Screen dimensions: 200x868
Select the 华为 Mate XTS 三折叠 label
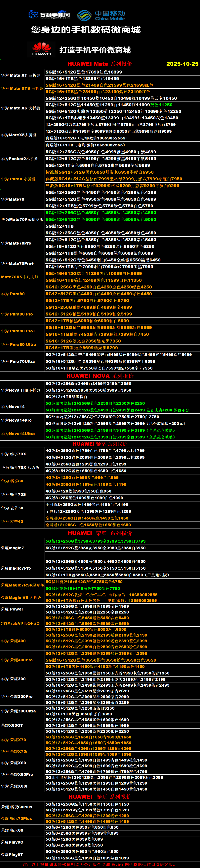[22, 88]
